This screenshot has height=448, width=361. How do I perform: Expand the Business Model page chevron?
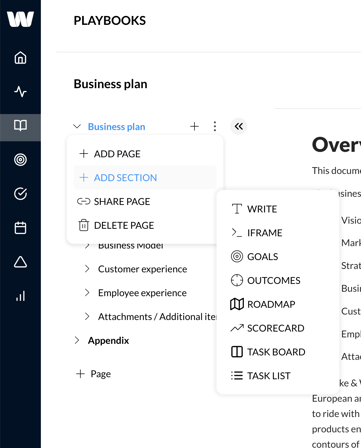(x=87, y=246)
